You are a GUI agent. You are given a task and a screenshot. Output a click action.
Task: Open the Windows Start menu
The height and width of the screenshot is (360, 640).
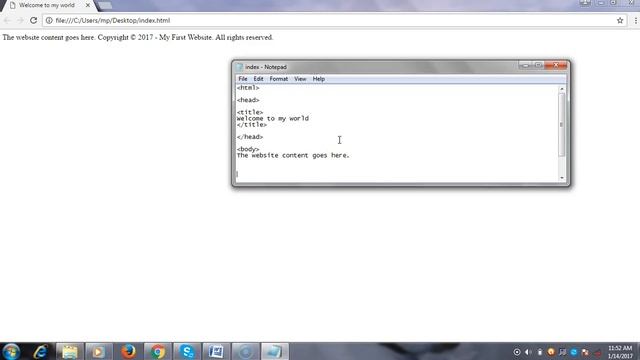11,351
